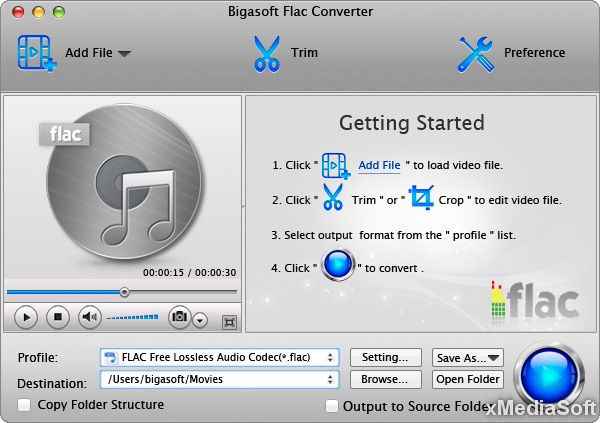Click the Add File filmstrip icon in toolbar

coord(37,53)
